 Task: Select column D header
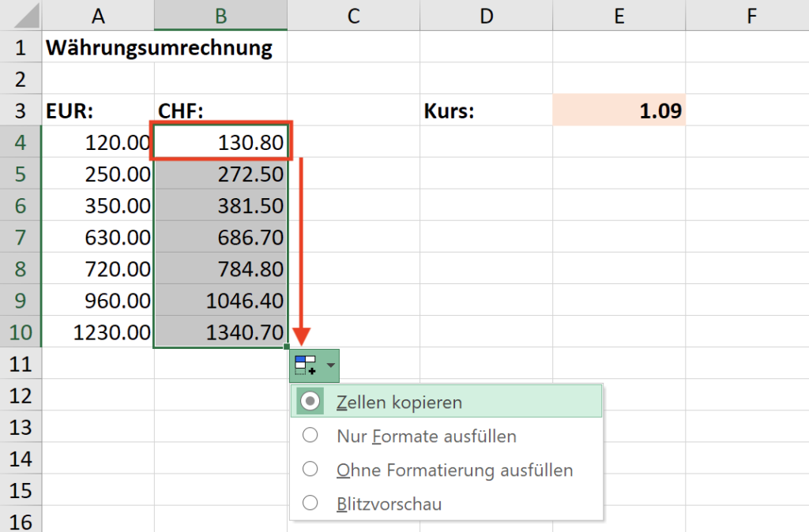485,15
